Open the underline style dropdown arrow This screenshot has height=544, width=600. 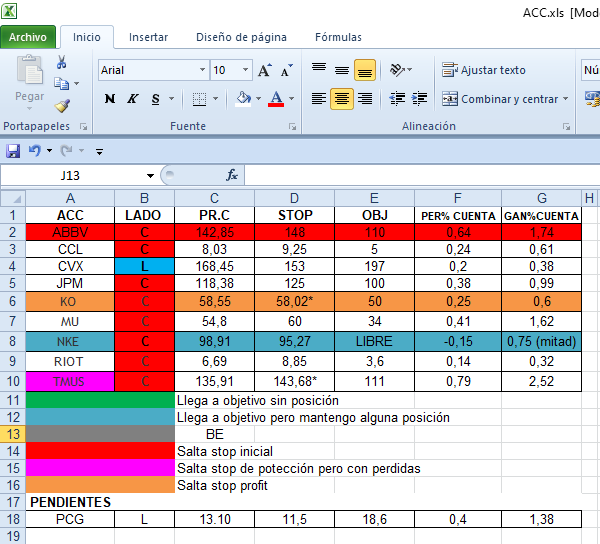point(171,99)
